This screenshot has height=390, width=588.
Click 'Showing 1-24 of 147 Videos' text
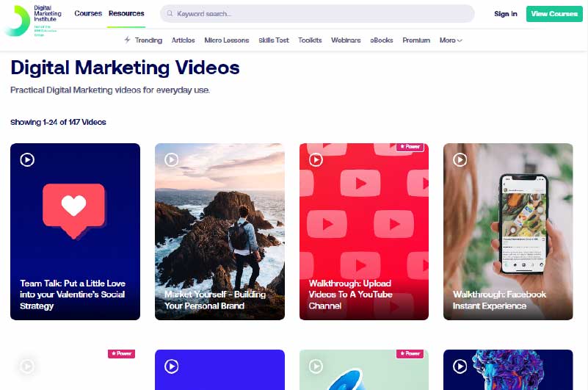(x=58, y=122)
